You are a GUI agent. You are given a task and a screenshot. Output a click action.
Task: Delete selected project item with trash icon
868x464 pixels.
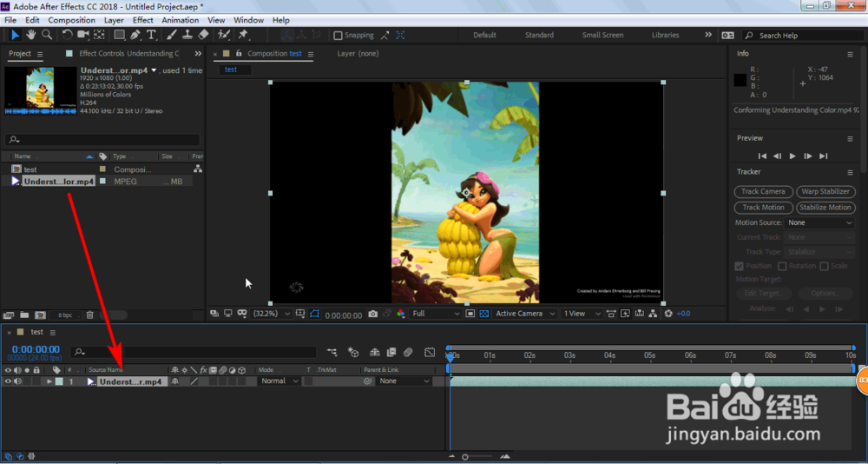click(x=89, y=315)
